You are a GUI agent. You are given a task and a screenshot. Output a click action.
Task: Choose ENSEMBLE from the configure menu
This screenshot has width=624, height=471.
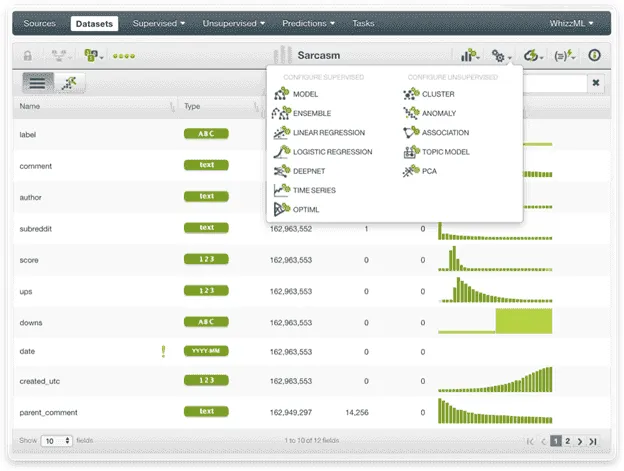(301, 113)
